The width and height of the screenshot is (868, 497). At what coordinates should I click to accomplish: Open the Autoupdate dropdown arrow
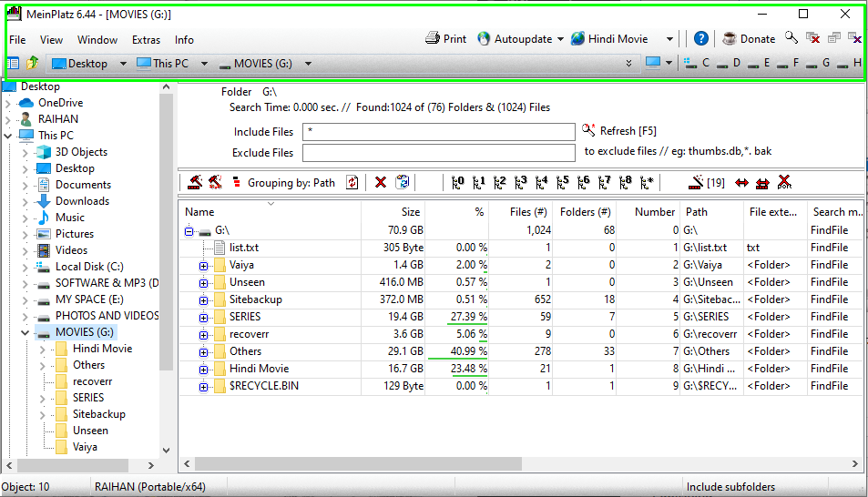coord(560,39)
